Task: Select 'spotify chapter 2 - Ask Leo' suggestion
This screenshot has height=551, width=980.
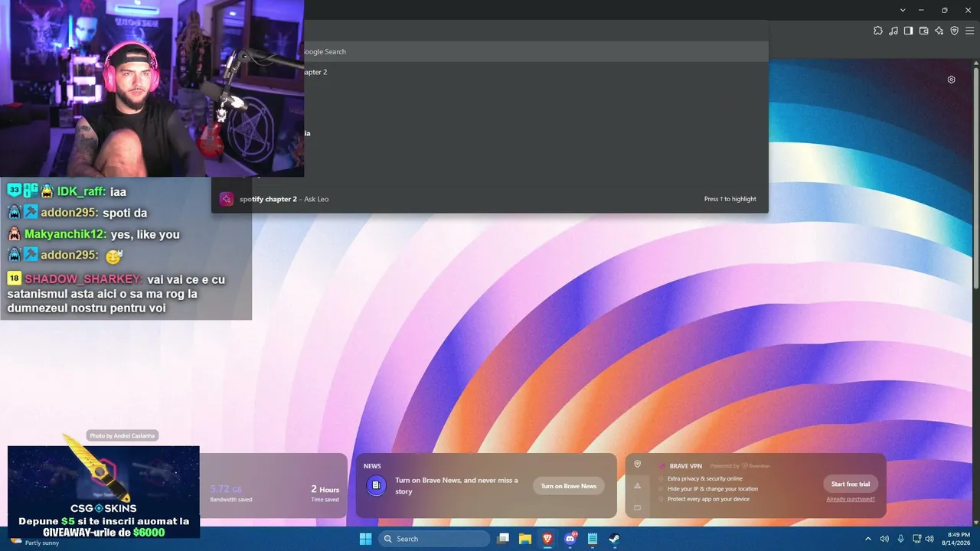Action: [x=490, y=199]
